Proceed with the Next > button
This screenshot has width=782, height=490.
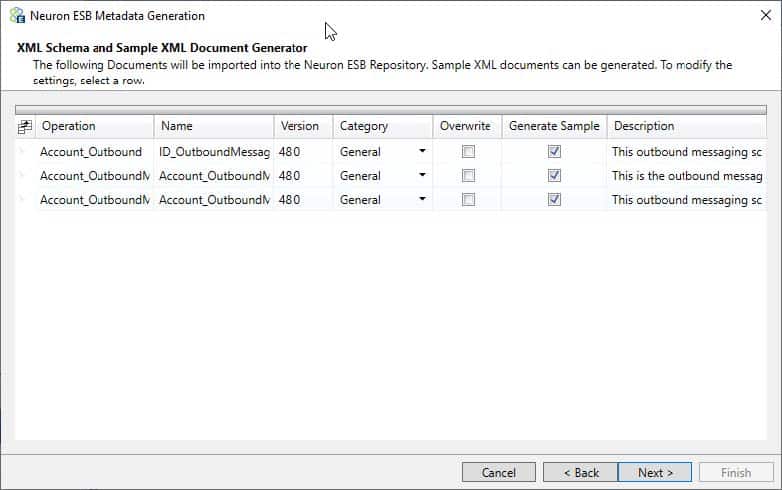655,472
